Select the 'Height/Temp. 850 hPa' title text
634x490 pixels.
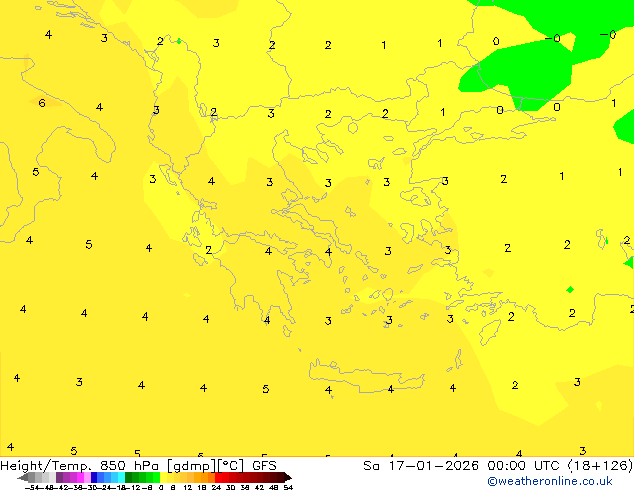79,466
